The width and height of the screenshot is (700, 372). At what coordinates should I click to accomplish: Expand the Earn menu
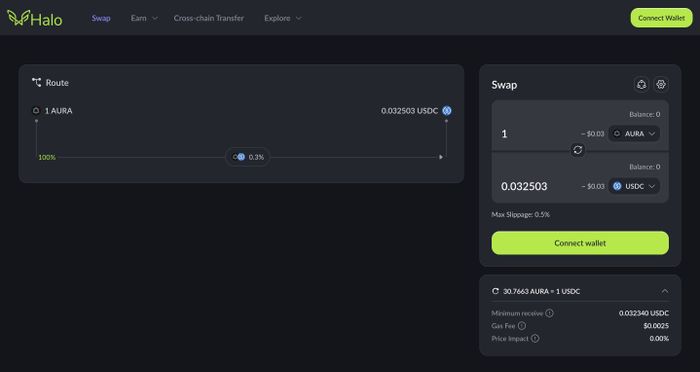pos(144,18)
